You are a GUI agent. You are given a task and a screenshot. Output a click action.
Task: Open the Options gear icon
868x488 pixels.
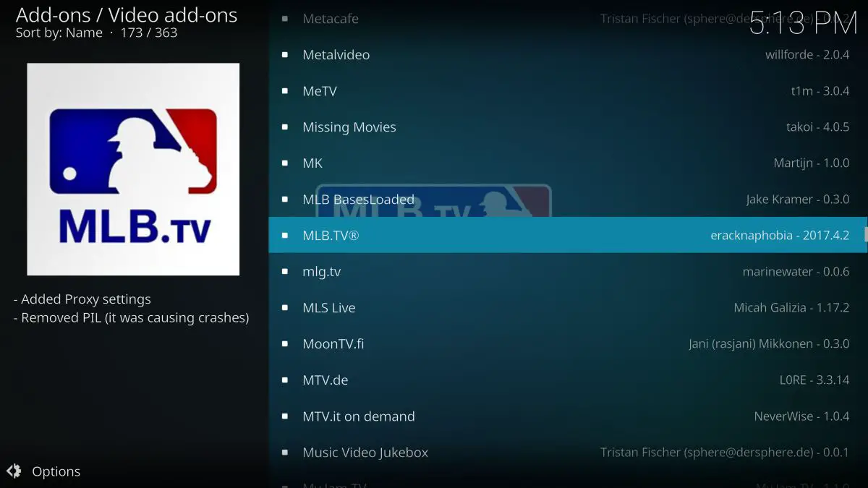[14, 471]
